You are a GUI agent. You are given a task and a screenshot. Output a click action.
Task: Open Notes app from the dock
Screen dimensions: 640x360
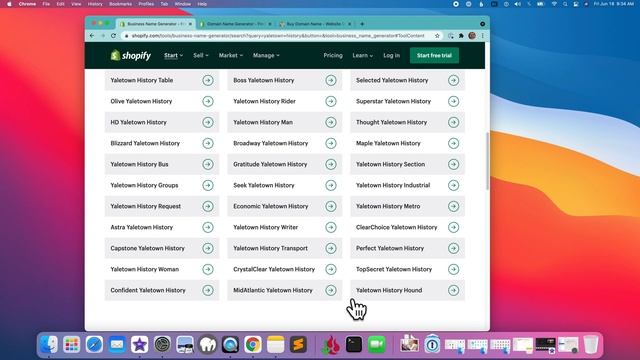pyautogui.click(x=276, y=344)
